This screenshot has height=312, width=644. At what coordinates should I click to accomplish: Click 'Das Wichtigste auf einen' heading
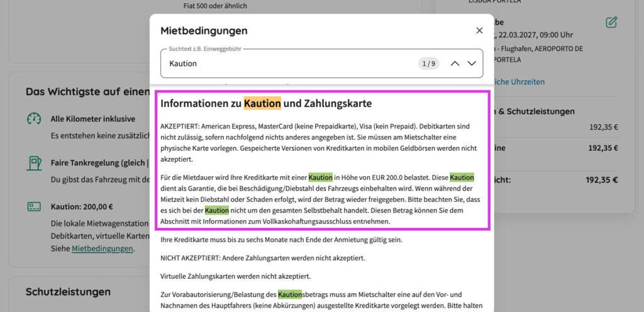pyautogui.click(x=87, y=92)
